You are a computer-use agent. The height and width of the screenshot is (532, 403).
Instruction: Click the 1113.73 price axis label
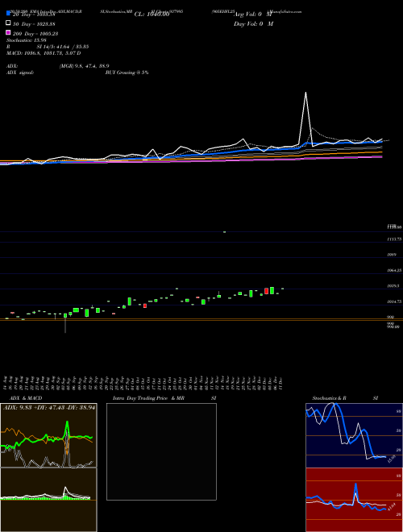pos(394,239)
